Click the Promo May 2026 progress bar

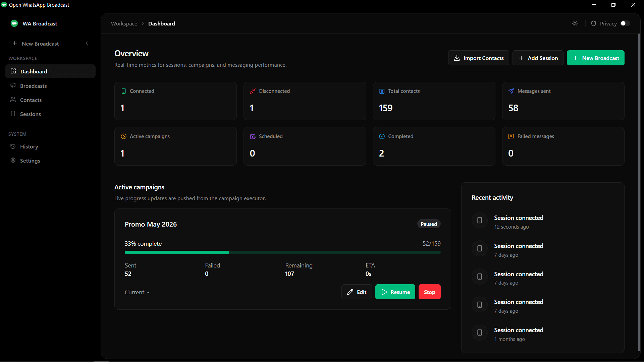(x=283, y=252)
